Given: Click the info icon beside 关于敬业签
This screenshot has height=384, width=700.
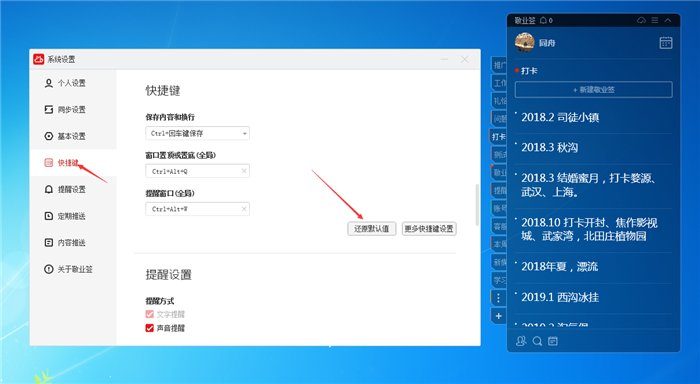Looking at the screenshot, I should click(49, 269).
